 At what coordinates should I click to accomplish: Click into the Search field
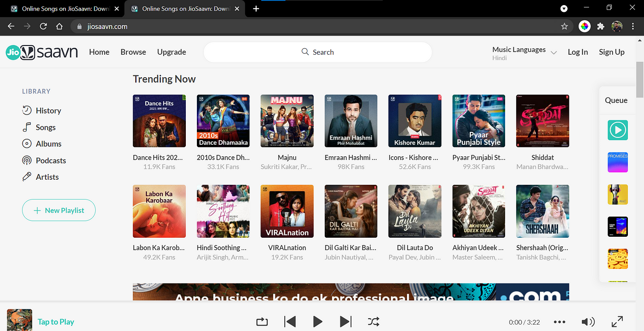[x=318, y=52]
